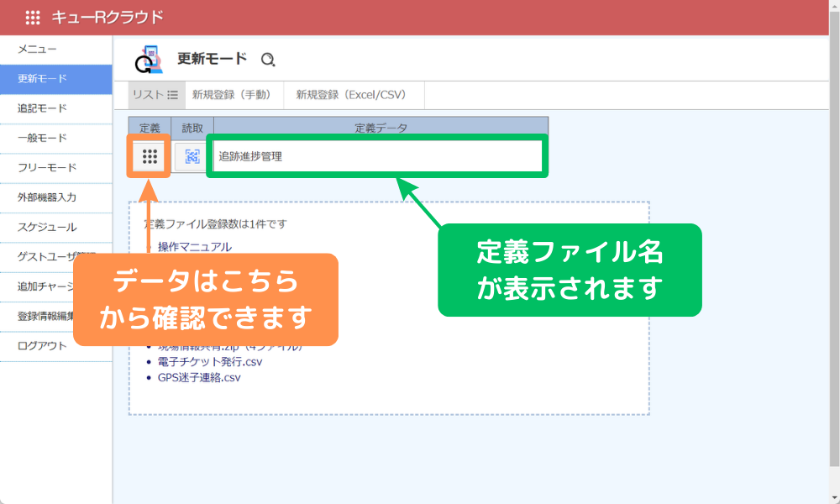Switch to 新規登録（Excel/CSV） tab

pyautogui.click(x=354, y=95)
